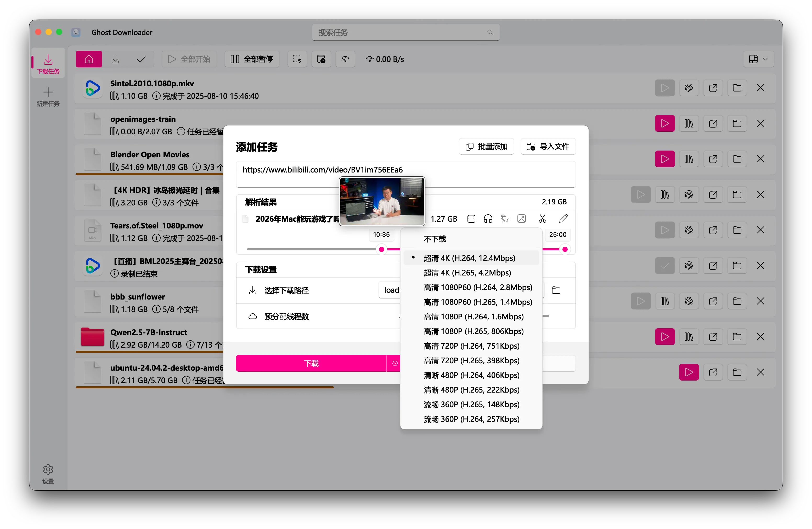812x529 pixels.
Task: Click the clip start handle at 10:35
Action: pyautogui.click(x=381, y=250)
